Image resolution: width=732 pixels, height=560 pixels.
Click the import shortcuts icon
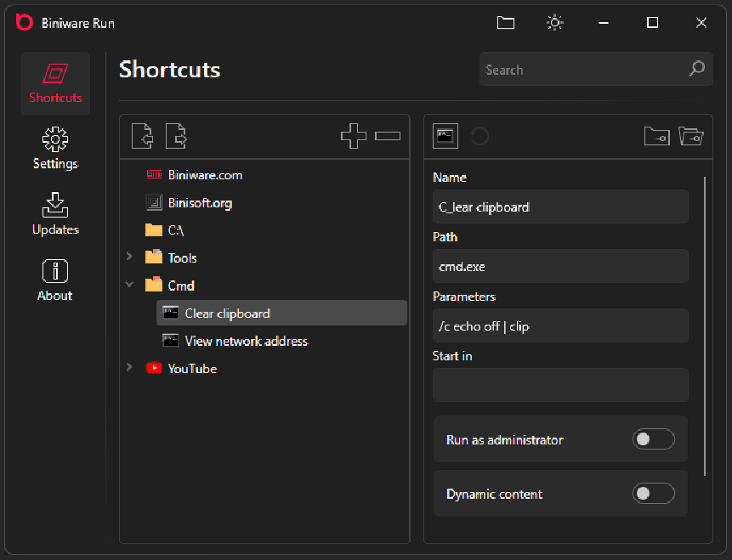[142, 136]
